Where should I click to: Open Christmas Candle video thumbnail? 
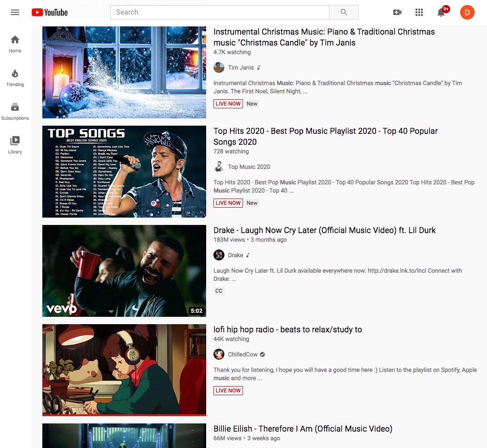(x=124, y=72)
